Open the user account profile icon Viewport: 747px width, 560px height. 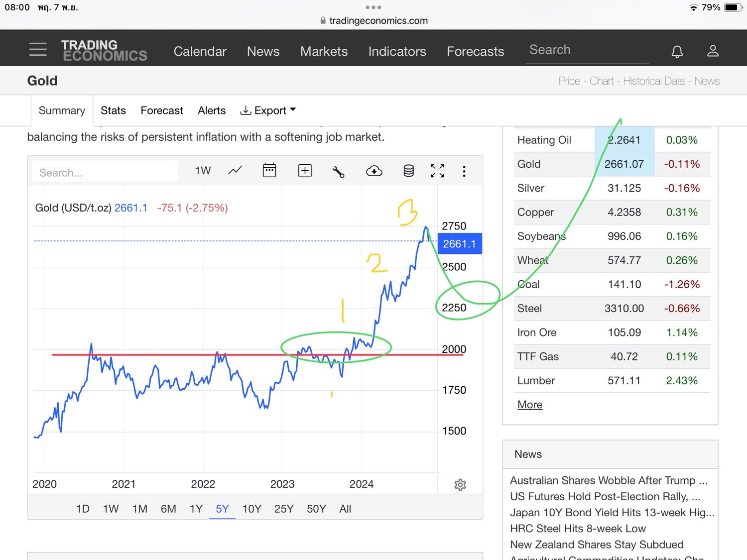[713, 51]
